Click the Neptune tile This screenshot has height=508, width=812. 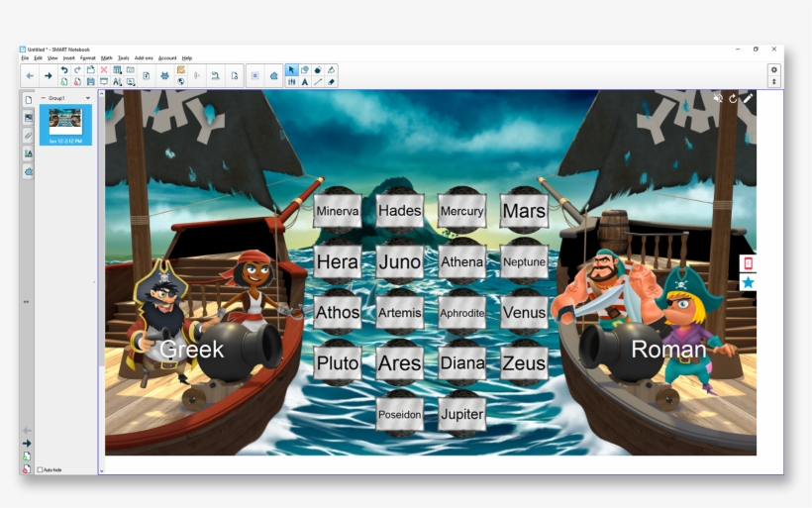coord(524,261)
